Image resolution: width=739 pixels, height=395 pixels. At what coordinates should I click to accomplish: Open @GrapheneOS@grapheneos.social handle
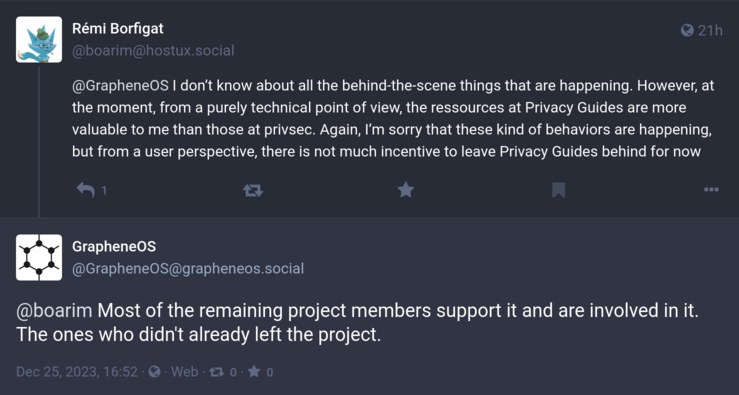188,269
